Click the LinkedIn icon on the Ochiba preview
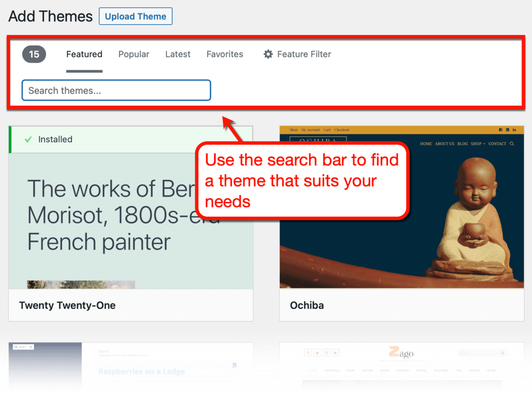Viewport: 532px width, 397px height. click(514, 130)
